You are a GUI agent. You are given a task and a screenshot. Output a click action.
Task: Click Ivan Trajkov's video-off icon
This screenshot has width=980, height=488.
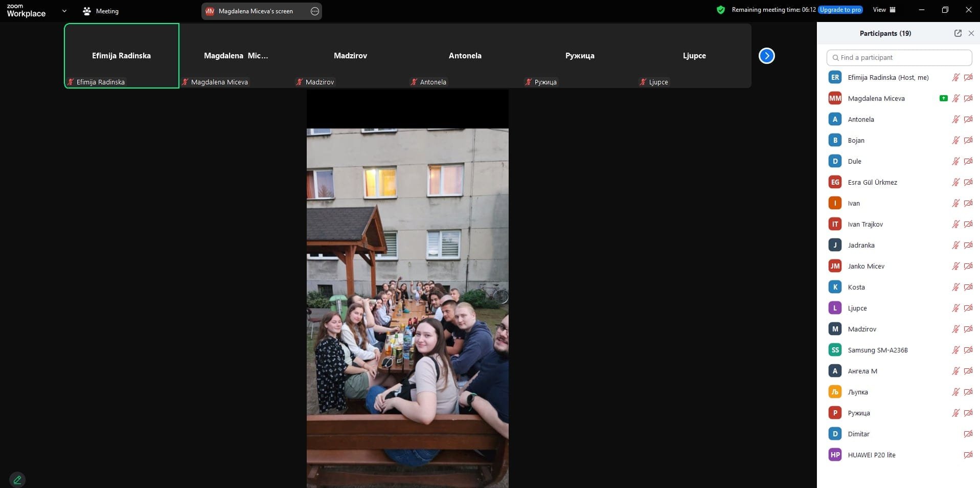(x=968, y=225)
